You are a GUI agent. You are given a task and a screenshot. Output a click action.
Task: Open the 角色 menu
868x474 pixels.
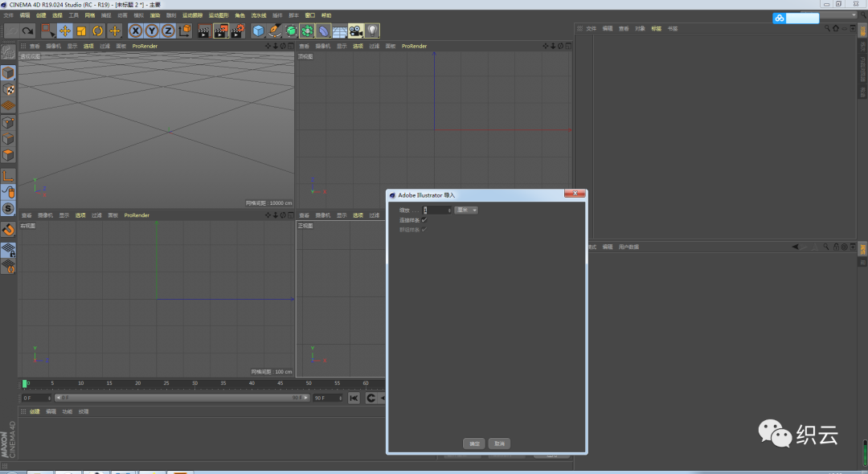click(x=240, y=15)
